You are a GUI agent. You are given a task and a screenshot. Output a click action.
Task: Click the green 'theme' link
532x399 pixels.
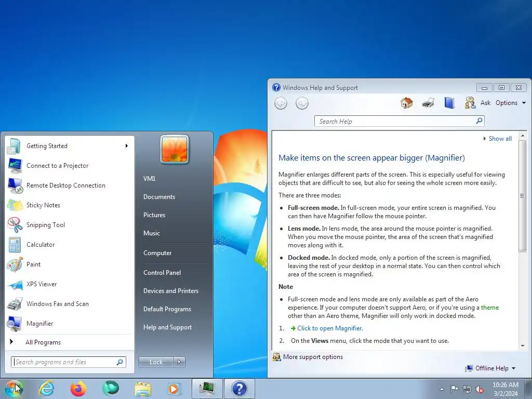point(489,308)
